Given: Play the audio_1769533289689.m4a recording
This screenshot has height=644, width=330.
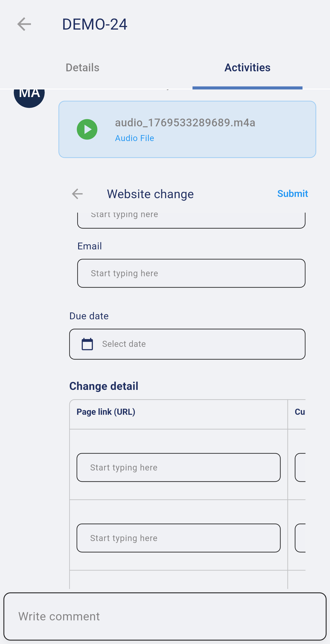Looking at the screenshot, I should pyautogui.click(x=87, y=129).
